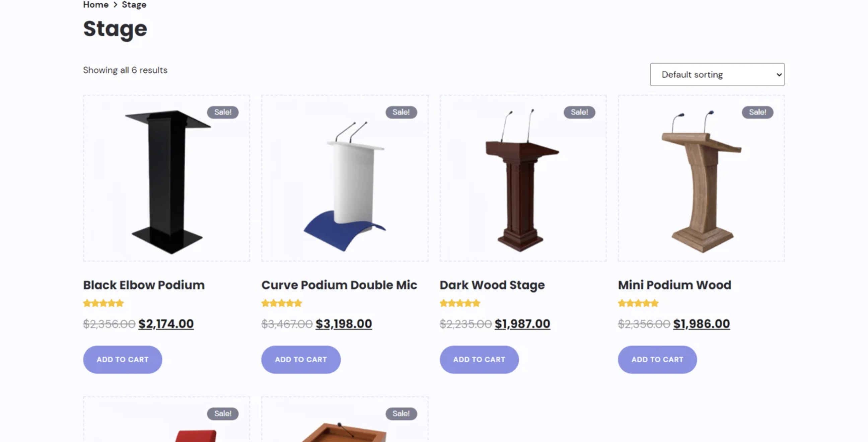The width and height of the screenshot is (868, 442).
Task: Click star rating under Black Elbow Podium
Action: pos(103,303)
